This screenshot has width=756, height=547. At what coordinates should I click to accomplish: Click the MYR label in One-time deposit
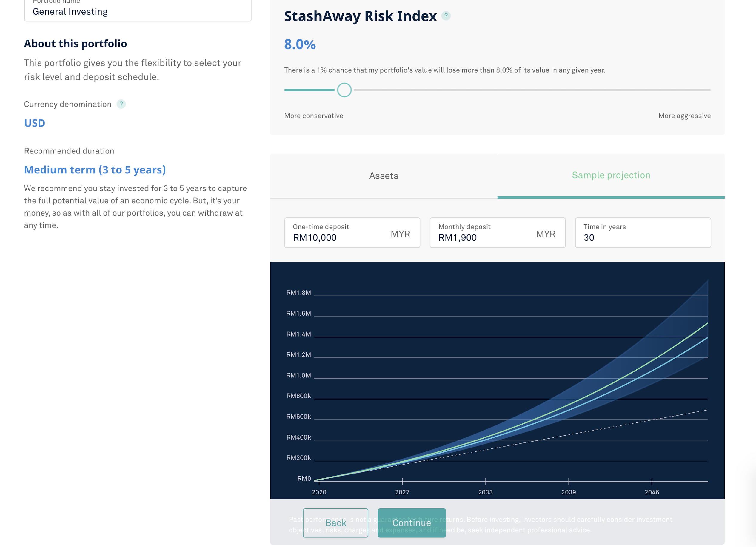pos(400,234)
